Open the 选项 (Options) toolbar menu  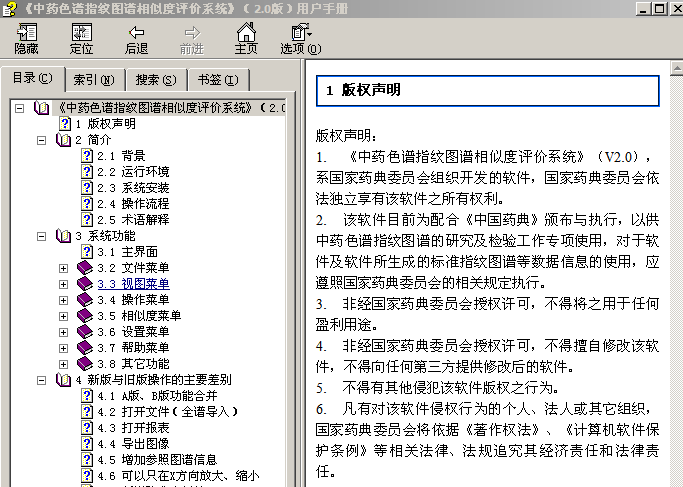(x=301, y=39)
